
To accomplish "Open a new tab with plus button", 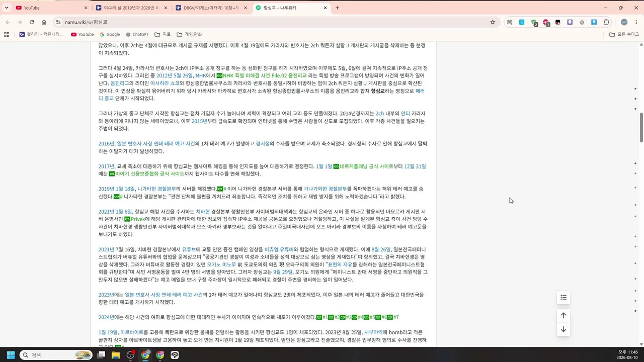I will (337, 8).
